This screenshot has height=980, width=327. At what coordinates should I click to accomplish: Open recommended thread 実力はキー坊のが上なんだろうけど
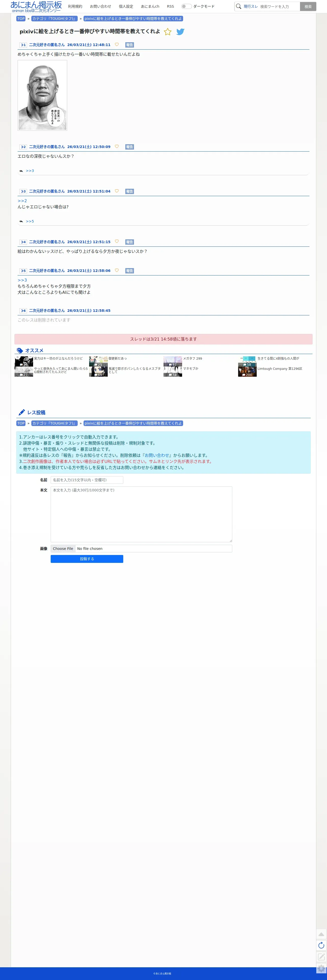click(x=58, y=358)
